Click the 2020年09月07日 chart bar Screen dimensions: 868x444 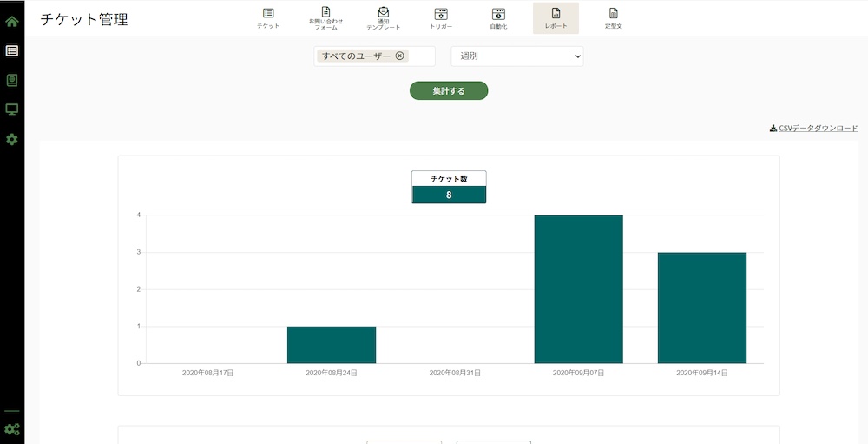578,288
